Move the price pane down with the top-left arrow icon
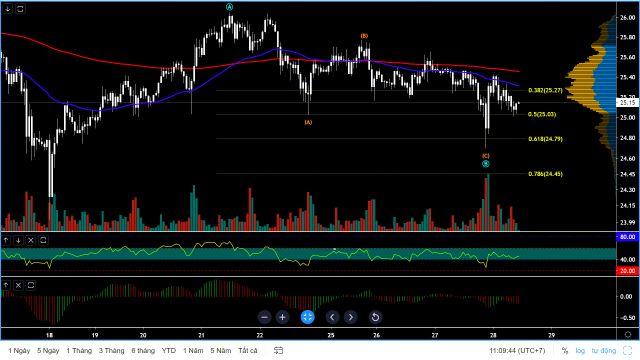The width and height of the screenshot is (640, 360). (8, 9)
